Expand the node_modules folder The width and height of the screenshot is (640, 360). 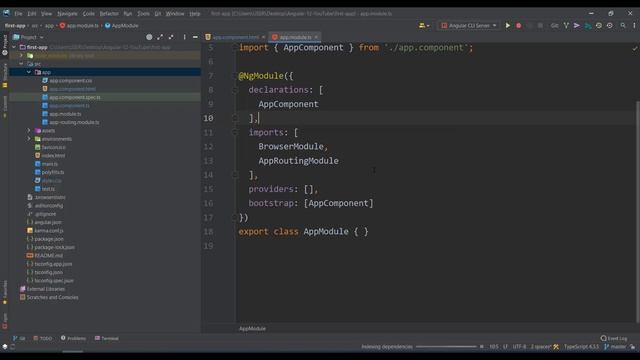21,56
